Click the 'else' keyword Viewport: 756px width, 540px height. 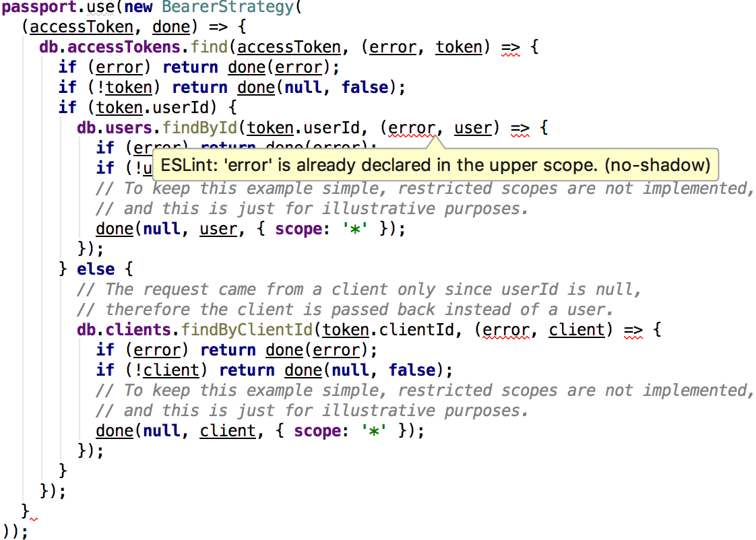(96, 269)
